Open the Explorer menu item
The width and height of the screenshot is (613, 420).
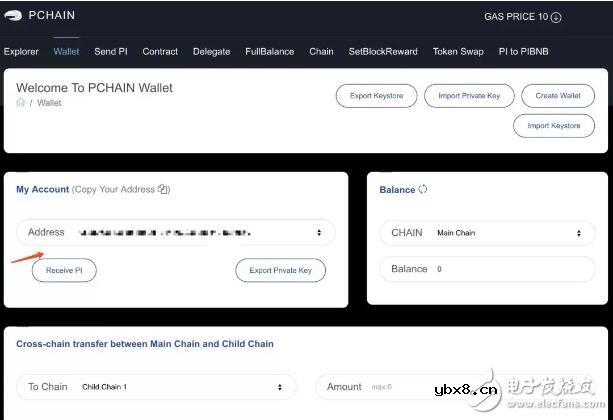(x=21, y=52)
